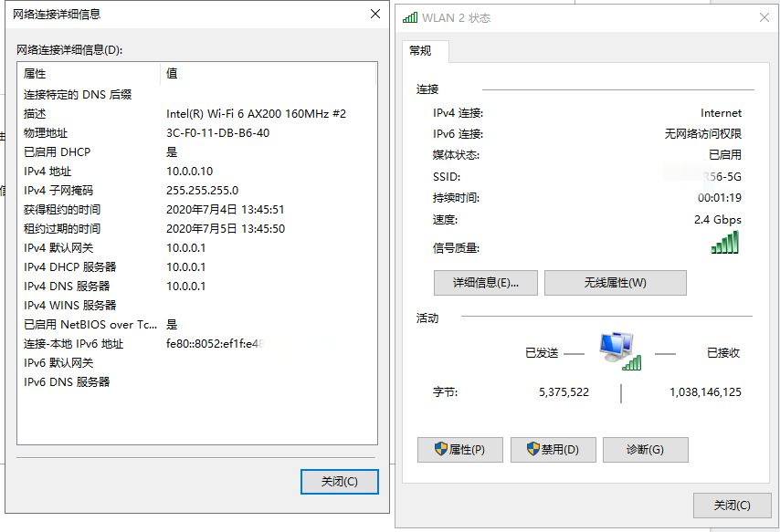Run network 诊断(G) diagnostics
The height and width of the screenshot is (532, 780).
tap(645, 450)
